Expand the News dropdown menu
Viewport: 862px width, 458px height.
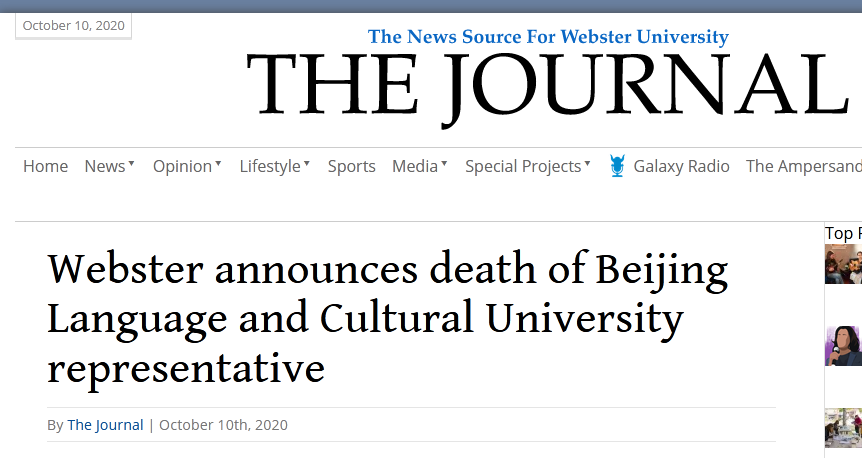click(109, 166)
